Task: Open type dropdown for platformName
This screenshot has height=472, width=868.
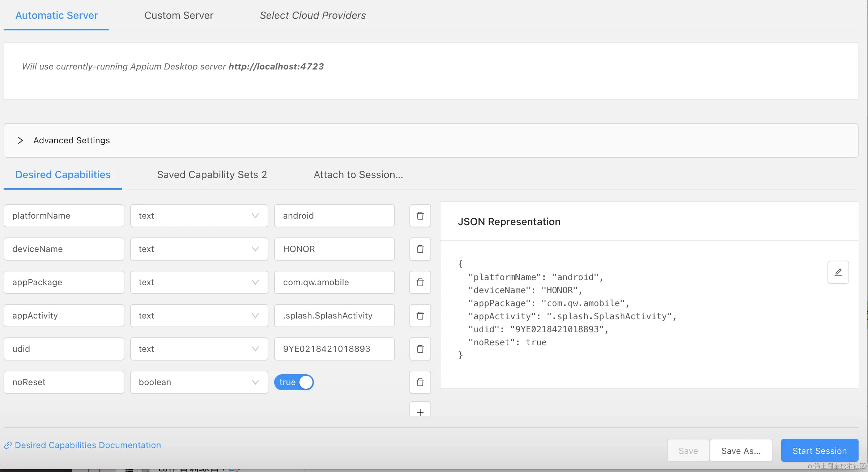Action: tap(199, 216)
